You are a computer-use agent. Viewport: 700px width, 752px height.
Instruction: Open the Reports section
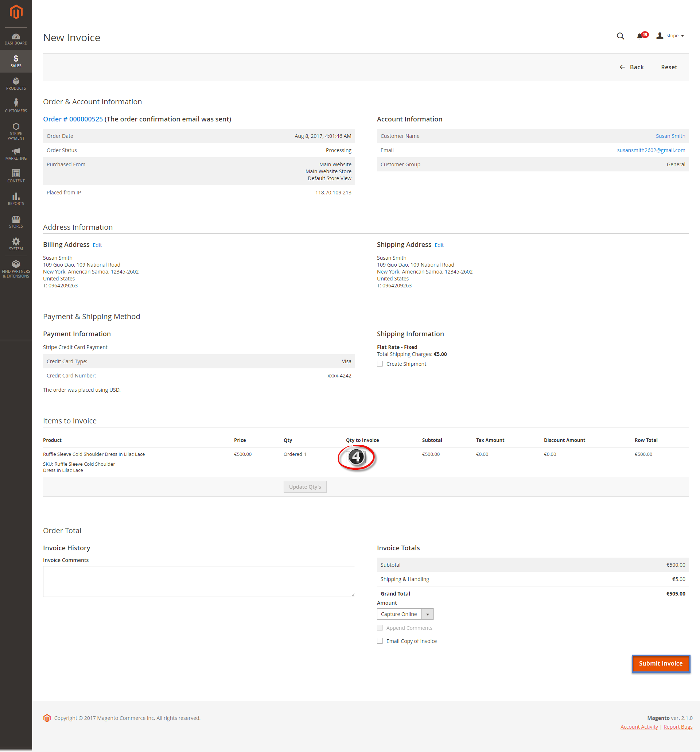(16, 198)
